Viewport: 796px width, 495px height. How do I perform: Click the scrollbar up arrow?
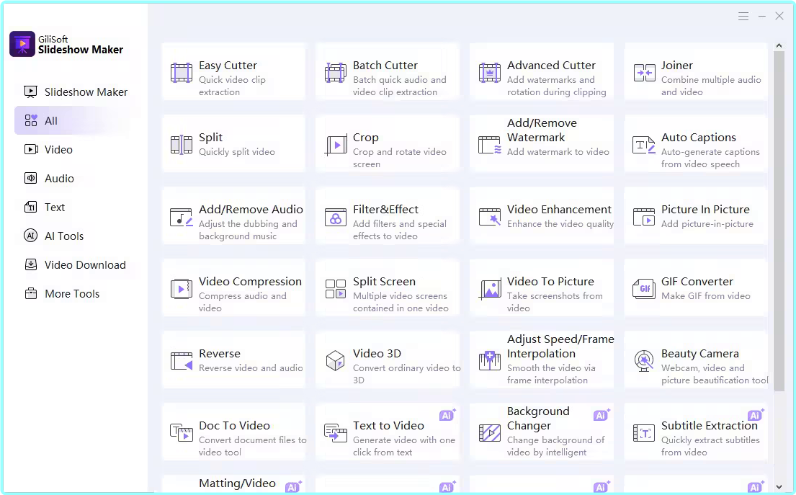pos(779,46)
